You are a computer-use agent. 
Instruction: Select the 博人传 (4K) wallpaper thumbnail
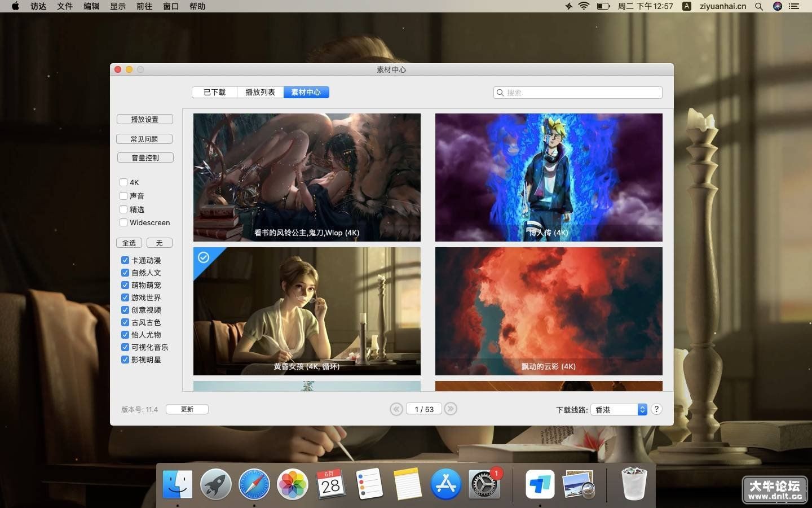pyautogui.click(x=549, y=177)
